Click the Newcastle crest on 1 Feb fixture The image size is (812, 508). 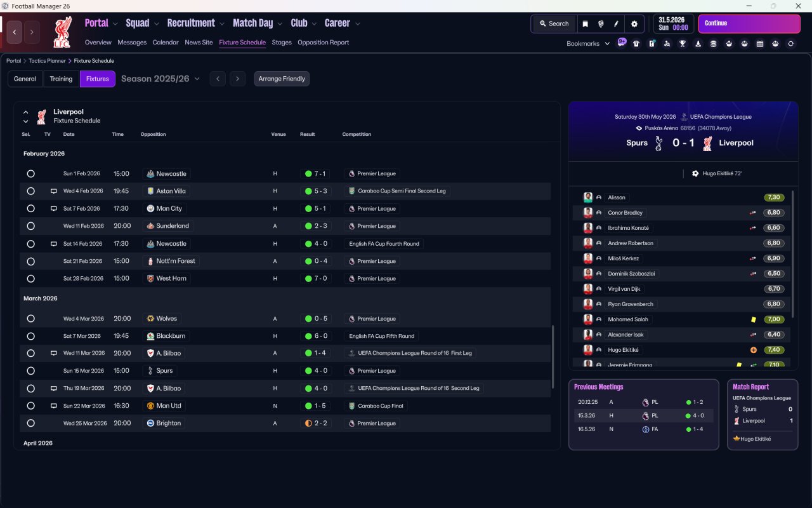pos(150,173)
